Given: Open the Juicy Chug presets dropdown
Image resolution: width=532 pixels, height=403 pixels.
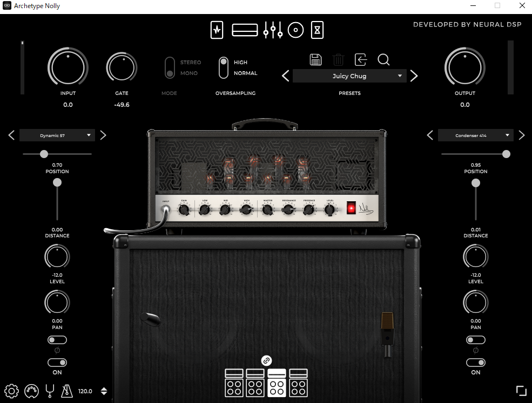Looking at the screenshot, I should tap(349, 76).
